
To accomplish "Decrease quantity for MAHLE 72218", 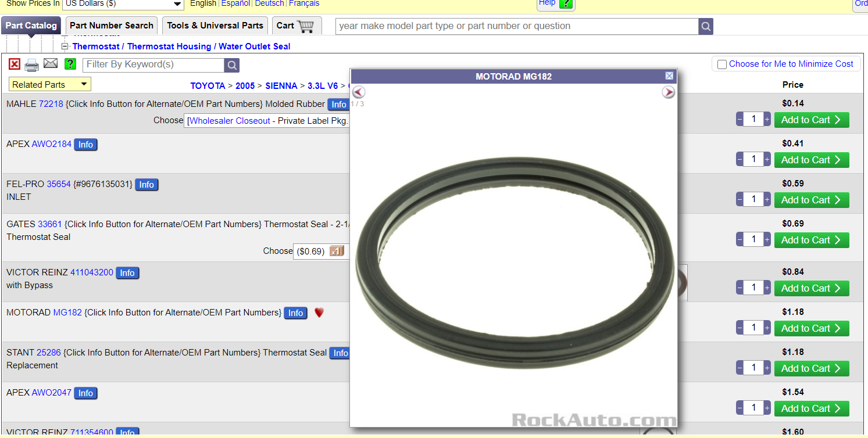I will [x=740, y=120].
